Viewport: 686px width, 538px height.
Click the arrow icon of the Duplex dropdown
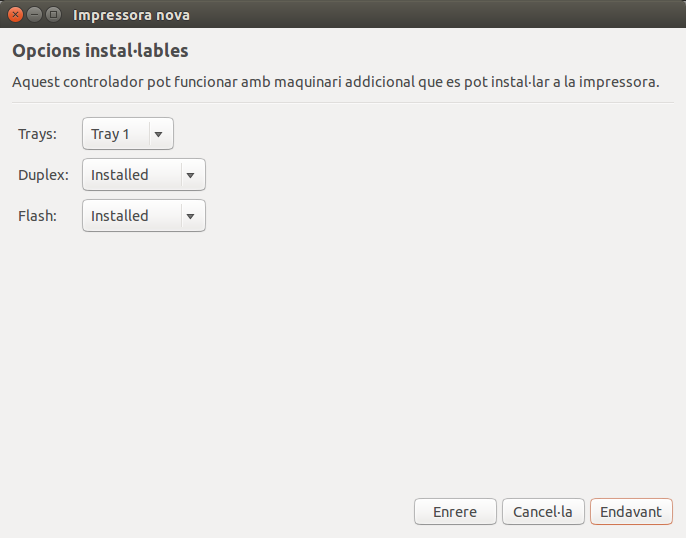pyautogui.click(x=190, y=175)
